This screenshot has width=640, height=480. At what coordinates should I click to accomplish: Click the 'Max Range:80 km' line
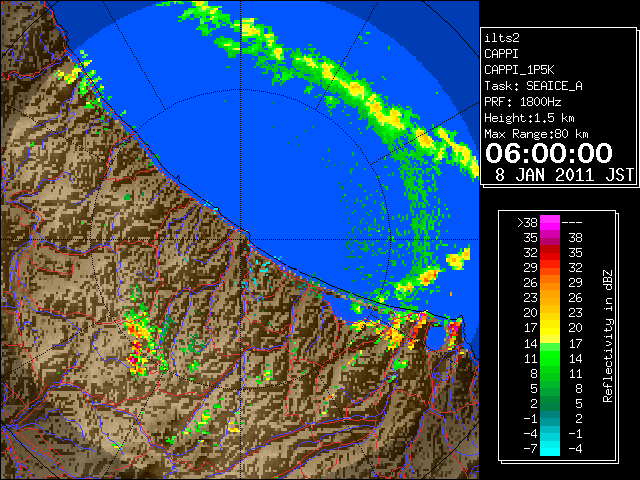click(536, 134)
